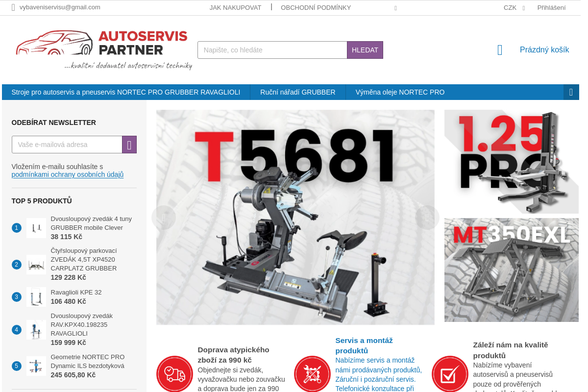Click the carousel right arrow

[427, 217]
